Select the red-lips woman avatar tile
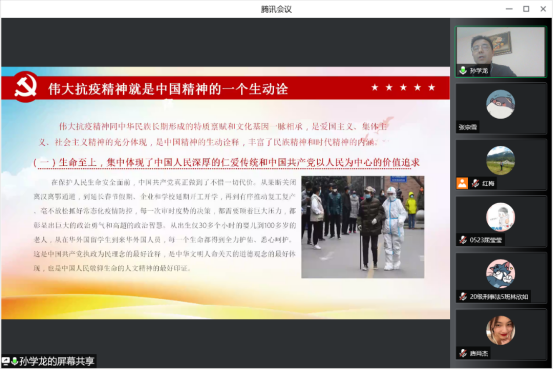Viewport: 553px width, 369px height. pyautogui.click(x=500, y=334)
